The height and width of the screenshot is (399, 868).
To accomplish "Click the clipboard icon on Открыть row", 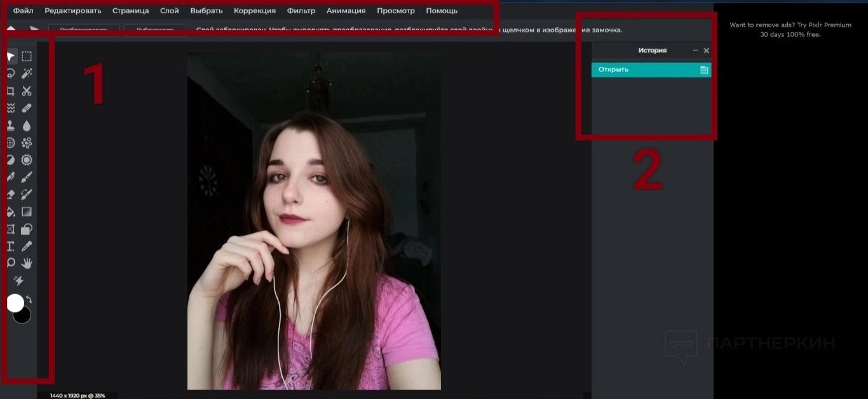I will pos(704,70).
